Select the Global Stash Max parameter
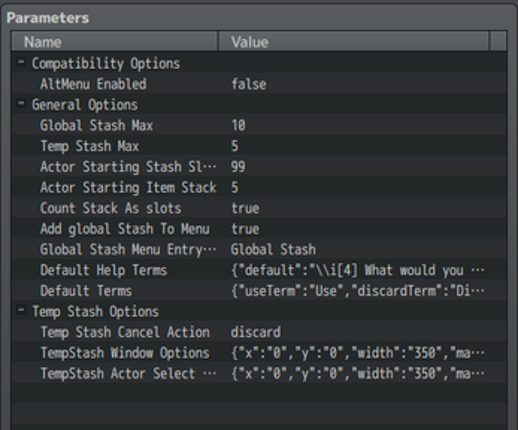 click(x=96, y=125)
